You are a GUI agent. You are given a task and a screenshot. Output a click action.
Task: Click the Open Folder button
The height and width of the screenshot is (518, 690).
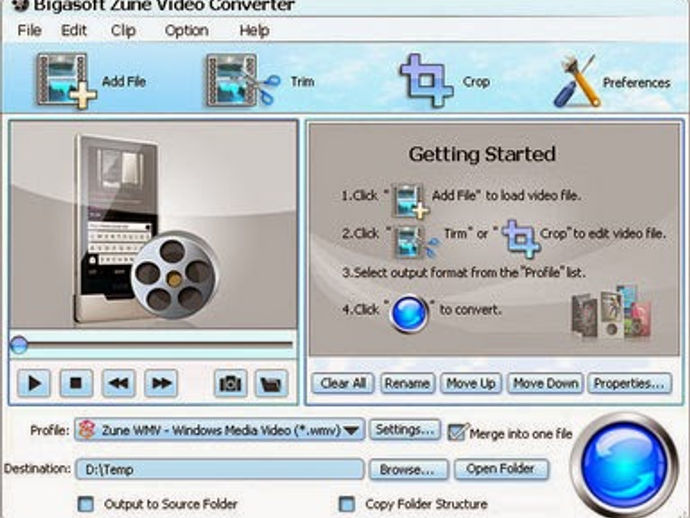click(501, 469)
